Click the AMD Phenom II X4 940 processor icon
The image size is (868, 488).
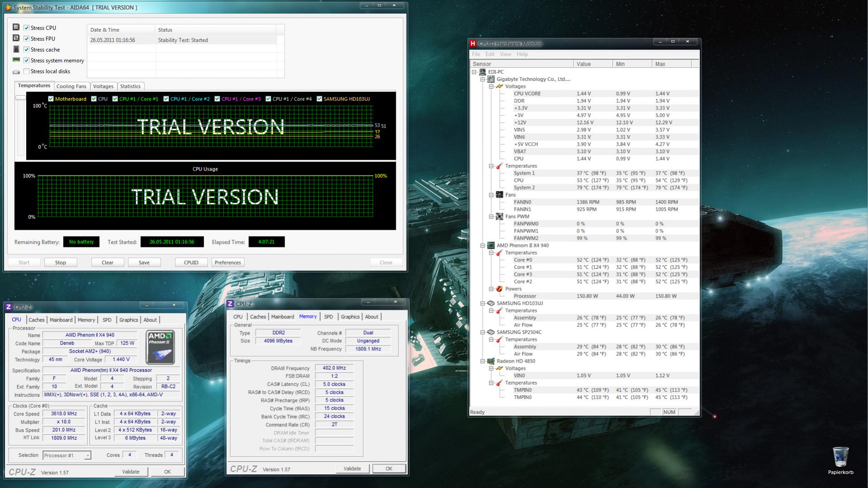[491, 246]
